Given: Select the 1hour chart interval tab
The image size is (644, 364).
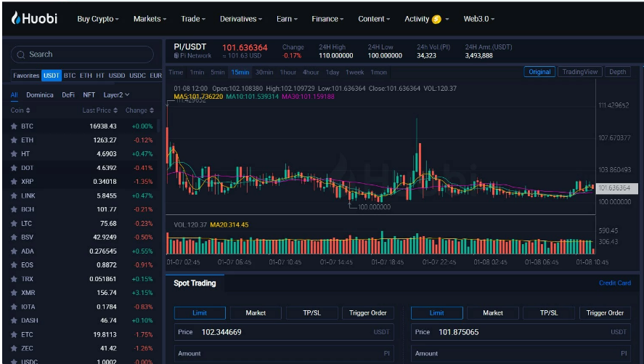Looking at the screenshot, I should (288, 73).
